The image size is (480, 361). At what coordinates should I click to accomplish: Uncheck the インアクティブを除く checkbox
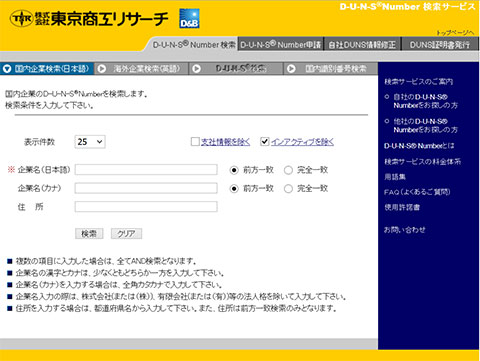(265, 142)
